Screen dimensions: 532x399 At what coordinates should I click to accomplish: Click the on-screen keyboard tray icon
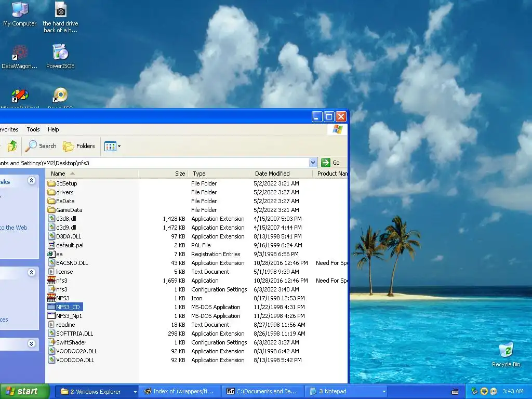(x=455, y=392)
